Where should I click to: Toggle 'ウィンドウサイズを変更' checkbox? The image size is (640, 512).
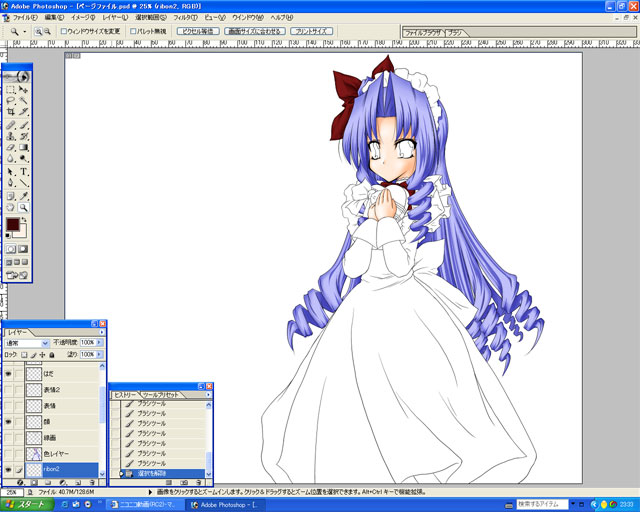click(64, 31)
